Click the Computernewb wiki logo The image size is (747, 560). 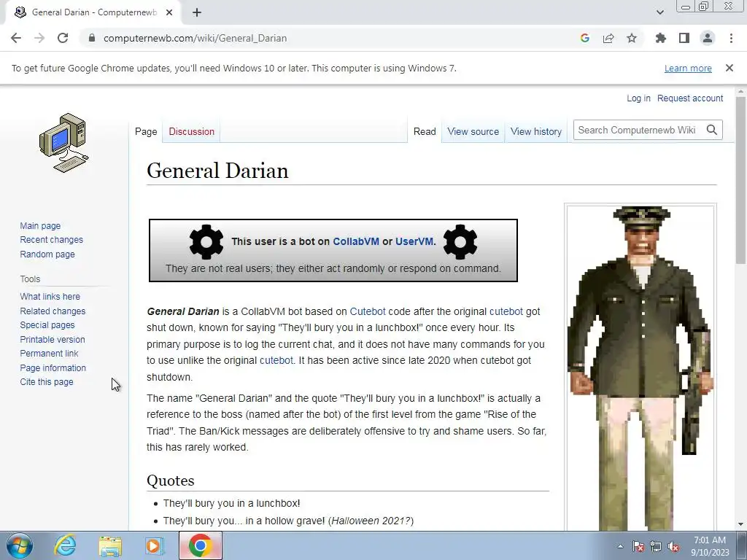[x=64, y=143]
